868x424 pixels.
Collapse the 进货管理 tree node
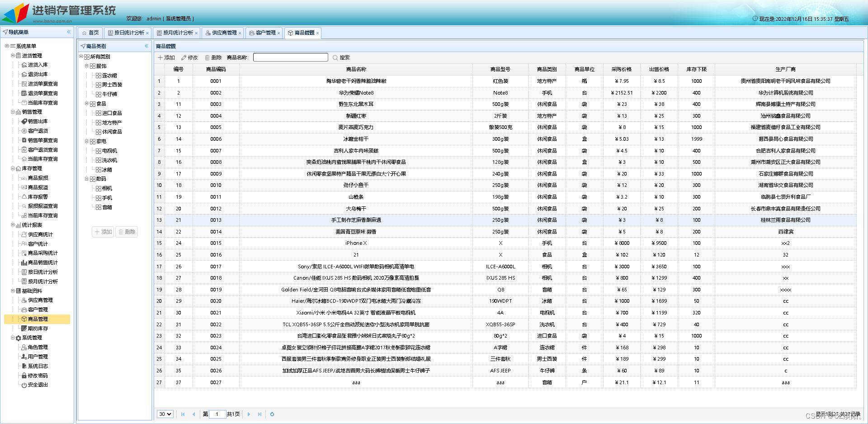[x=13, y=55]
